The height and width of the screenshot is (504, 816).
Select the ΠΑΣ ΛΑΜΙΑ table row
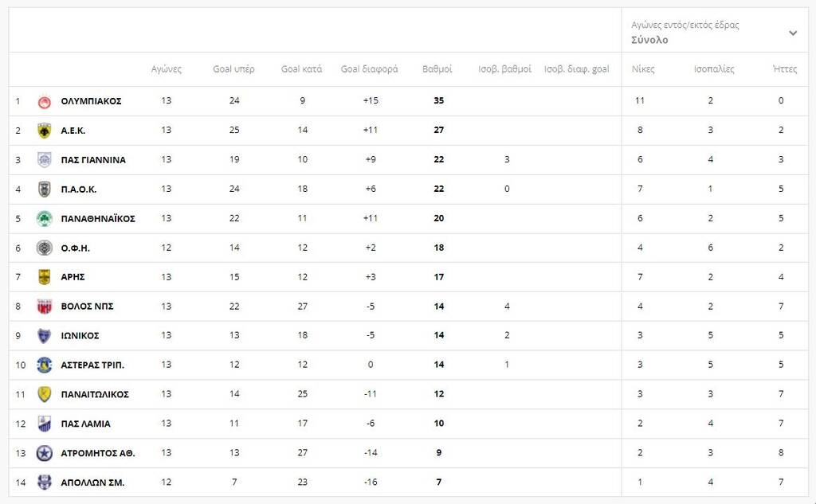409,424
